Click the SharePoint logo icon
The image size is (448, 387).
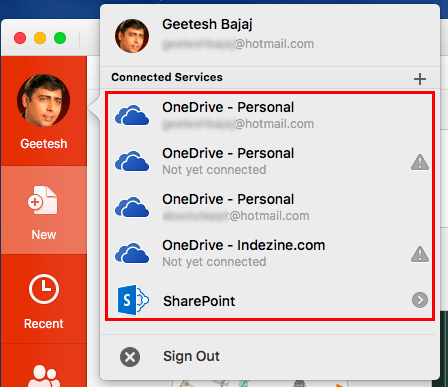(x=133, y=300)
